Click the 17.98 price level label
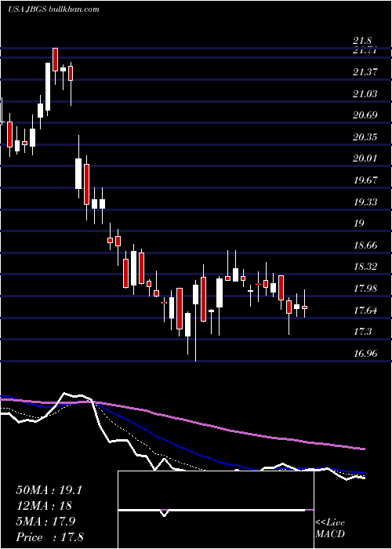 pos(365,289)
